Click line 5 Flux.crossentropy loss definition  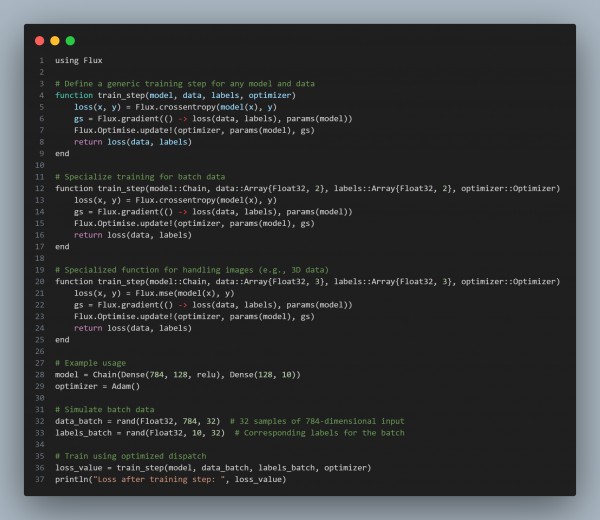(x=175, y=107)
